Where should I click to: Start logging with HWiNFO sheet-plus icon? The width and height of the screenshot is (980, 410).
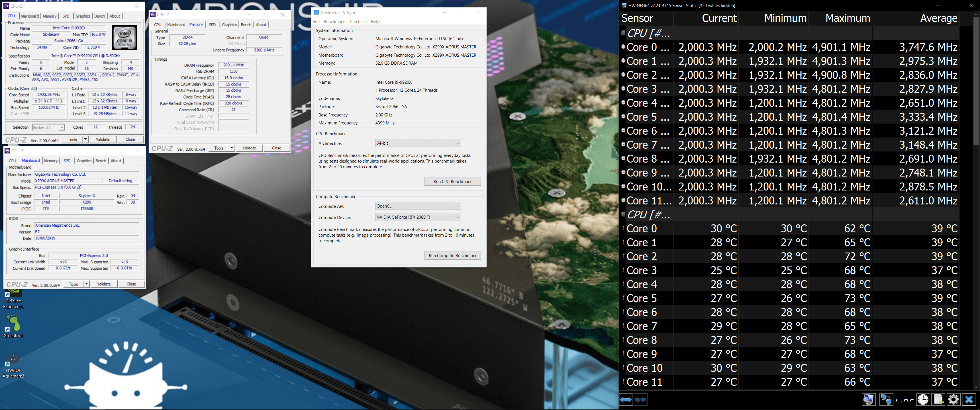(938, 399)
